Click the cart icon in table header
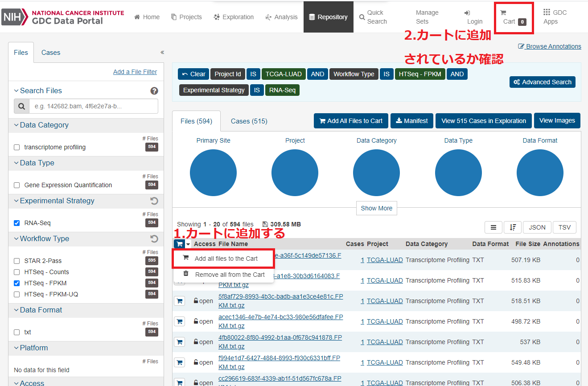Viewport: 588px width, 386px height. [x=179, y=244]
